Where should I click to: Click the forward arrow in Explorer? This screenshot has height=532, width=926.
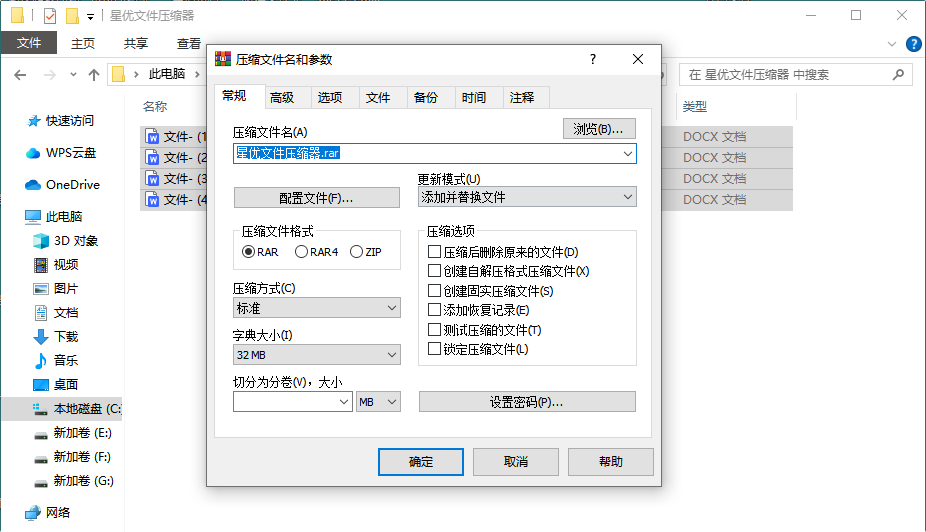[x=50, y=75]
